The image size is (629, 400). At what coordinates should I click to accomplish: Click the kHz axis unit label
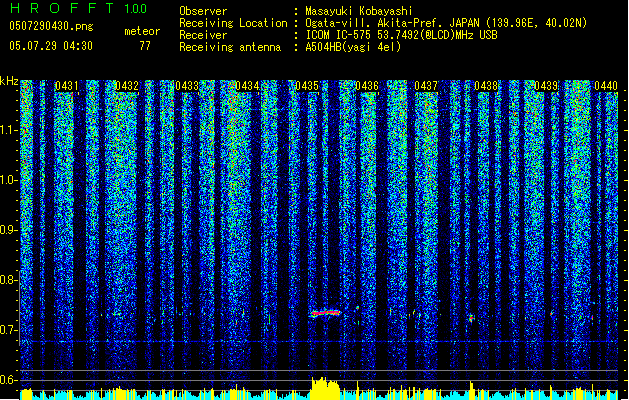tap(9, 81)
